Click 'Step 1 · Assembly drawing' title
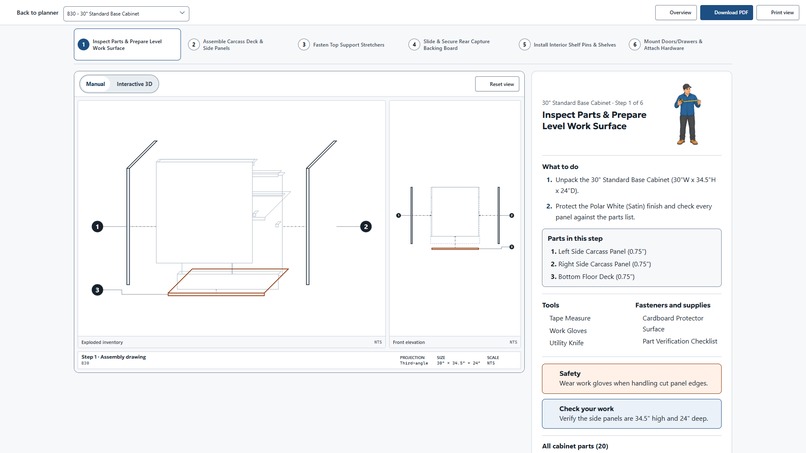Image resolution: width=806 pixels, height=453 pixels. [x=114, y=357]
